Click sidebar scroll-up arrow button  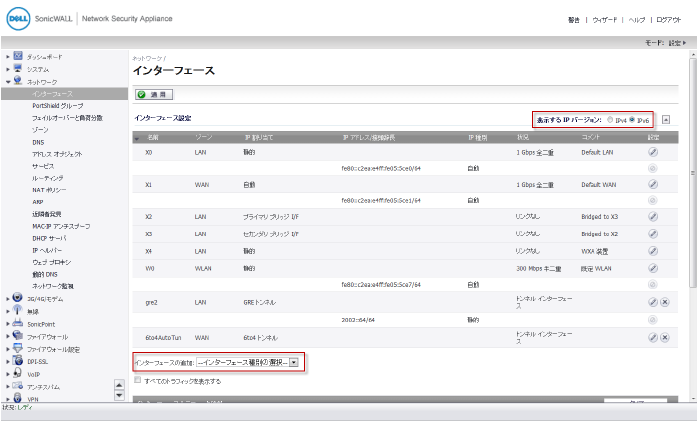coord(119,384)
